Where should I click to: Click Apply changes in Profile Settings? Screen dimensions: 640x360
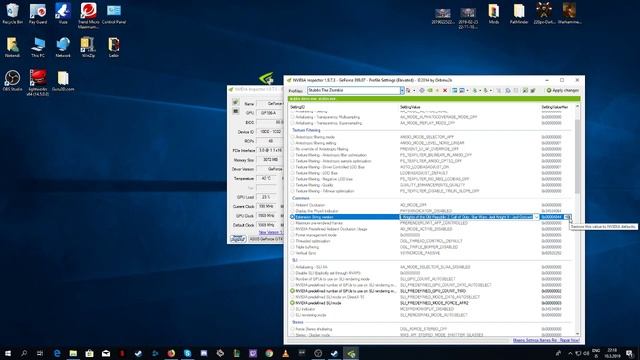pyautogui.click(x=563, y=90)
